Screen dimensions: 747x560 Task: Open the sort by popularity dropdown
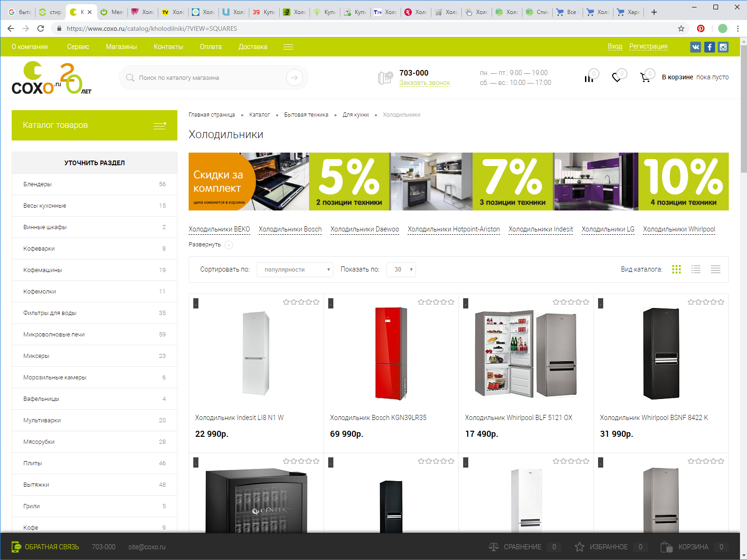point(295,269)
